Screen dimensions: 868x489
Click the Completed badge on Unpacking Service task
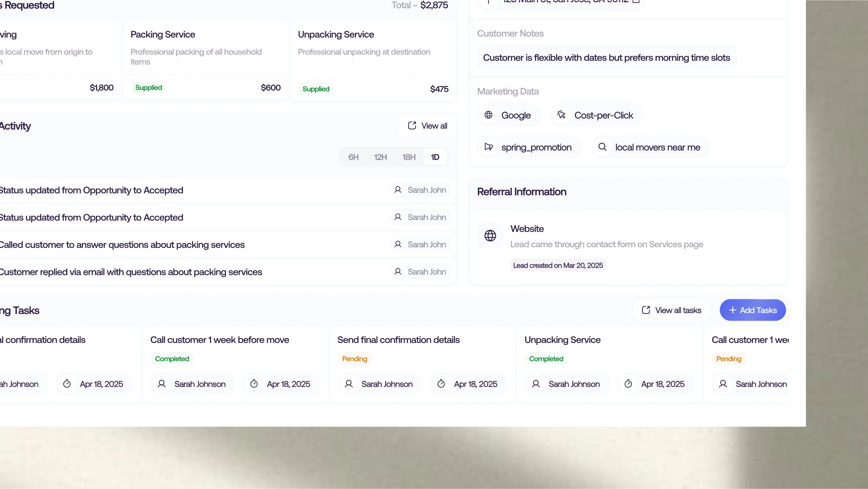coord(546,359)
